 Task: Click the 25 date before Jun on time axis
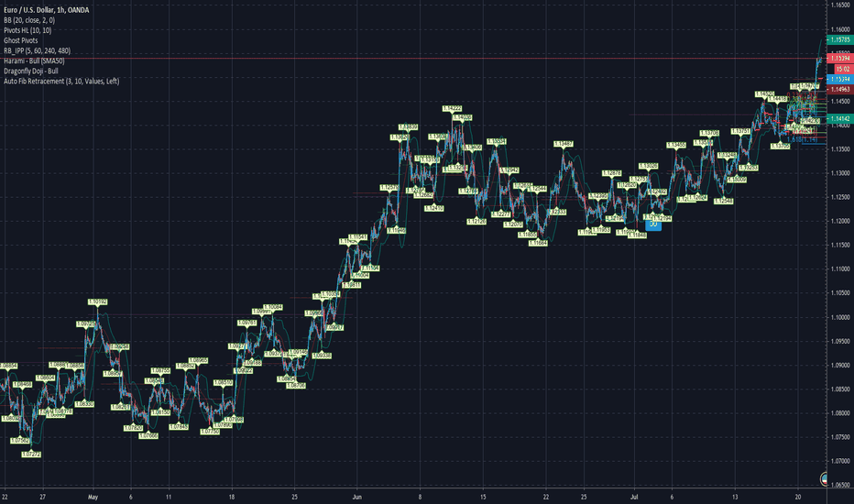point(295,497)
